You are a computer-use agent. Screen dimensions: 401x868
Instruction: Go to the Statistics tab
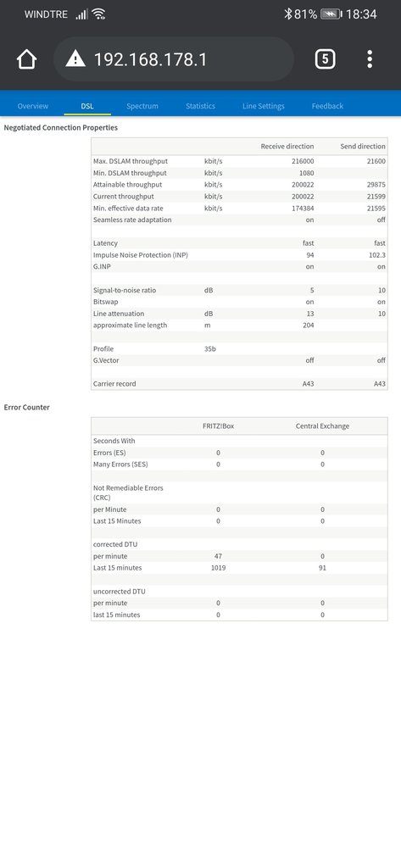click(200, 106)
